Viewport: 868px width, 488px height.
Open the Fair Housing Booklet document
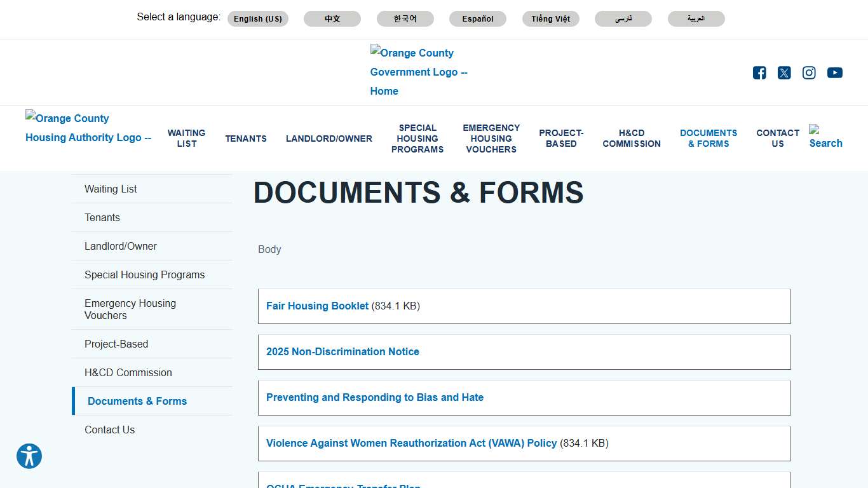pyautogui.click(x=317, y=306)
